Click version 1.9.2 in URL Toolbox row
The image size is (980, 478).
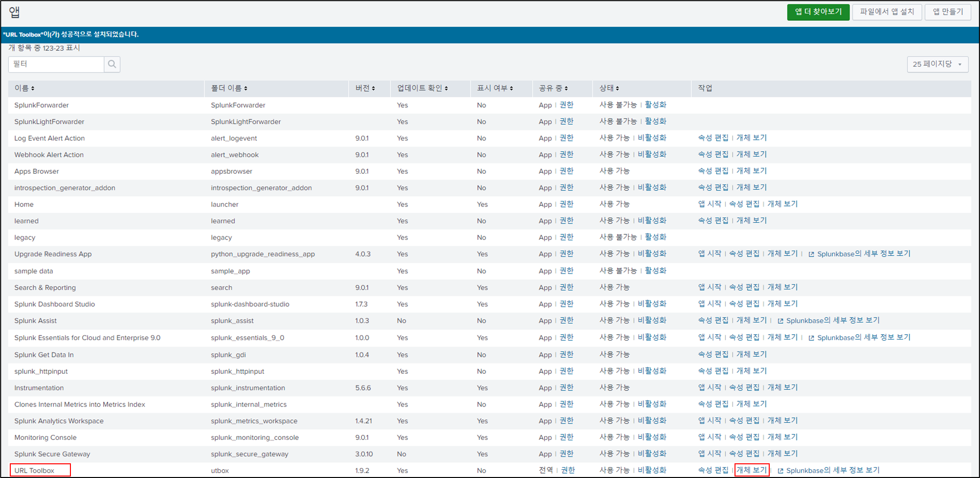(362, 471)
